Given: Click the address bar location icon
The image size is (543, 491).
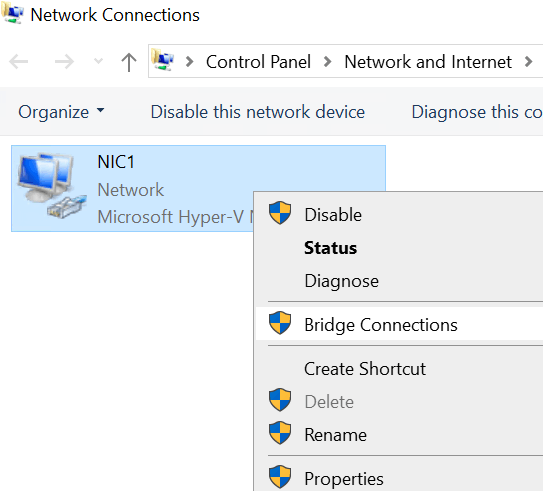Looking at the screenshot, I should pos(162,60).
